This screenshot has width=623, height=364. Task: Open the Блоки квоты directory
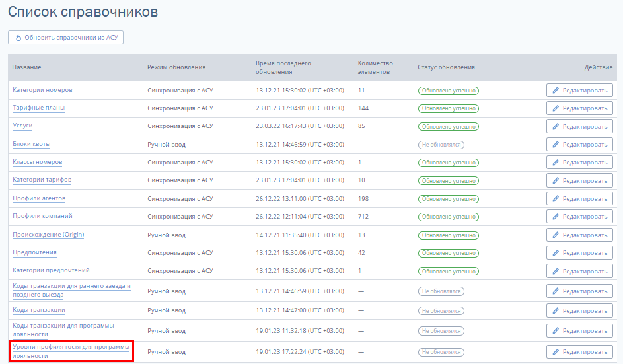point(32,144)
